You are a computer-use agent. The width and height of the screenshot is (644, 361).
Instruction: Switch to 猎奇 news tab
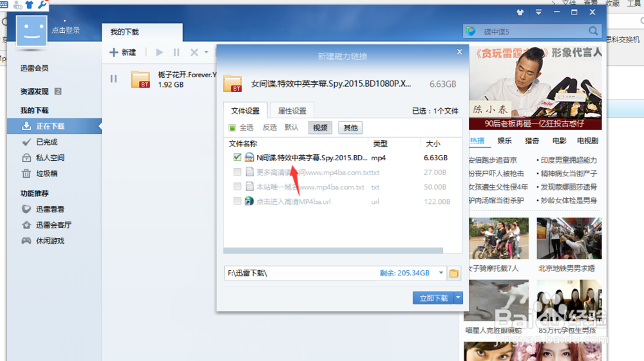tap(532, 141)
